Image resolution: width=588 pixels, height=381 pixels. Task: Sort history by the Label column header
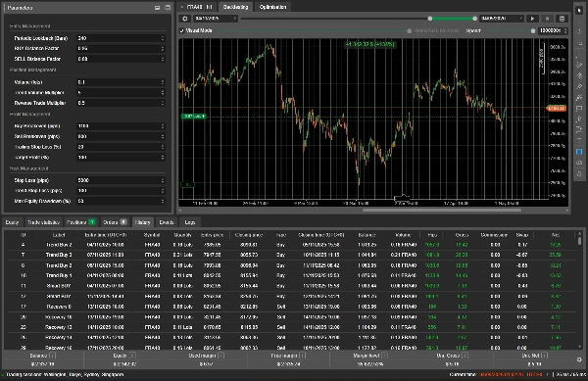click(x=59, y=235)
